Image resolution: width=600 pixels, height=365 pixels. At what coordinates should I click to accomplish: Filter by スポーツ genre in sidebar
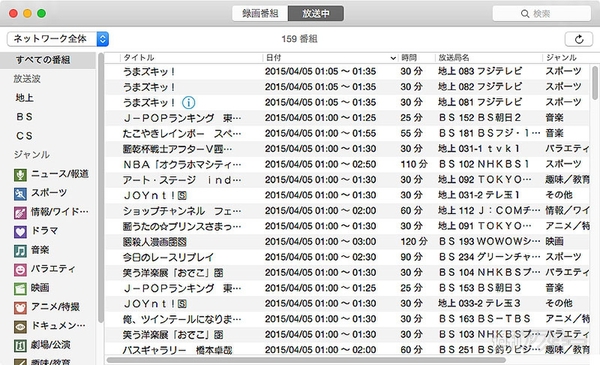[49, 193]
